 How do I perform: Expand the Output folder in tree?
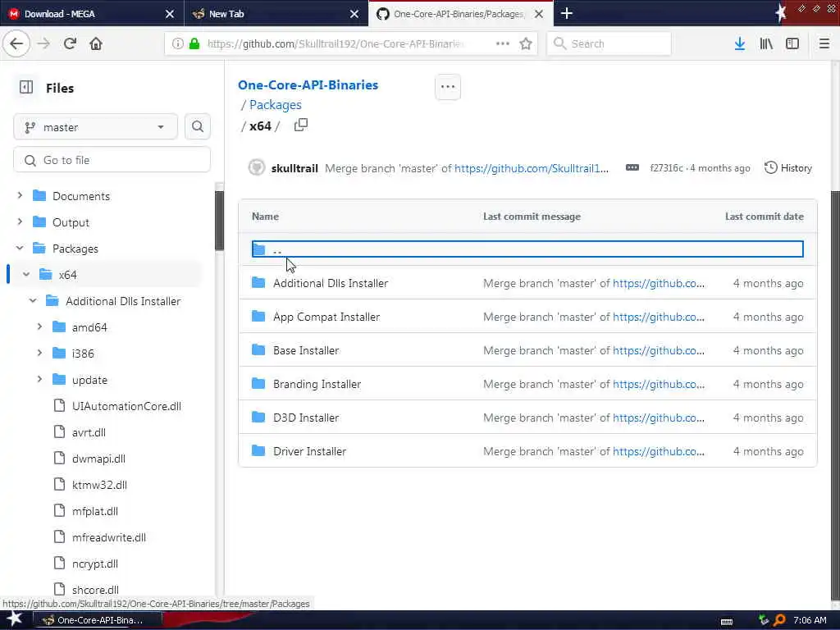[x=20, y=221]
